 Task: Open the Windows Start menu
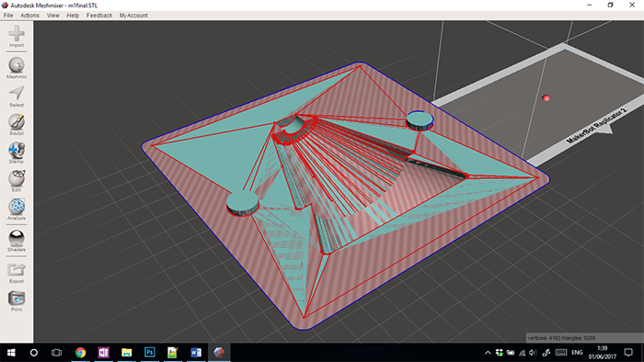click(x=11, y=353)
